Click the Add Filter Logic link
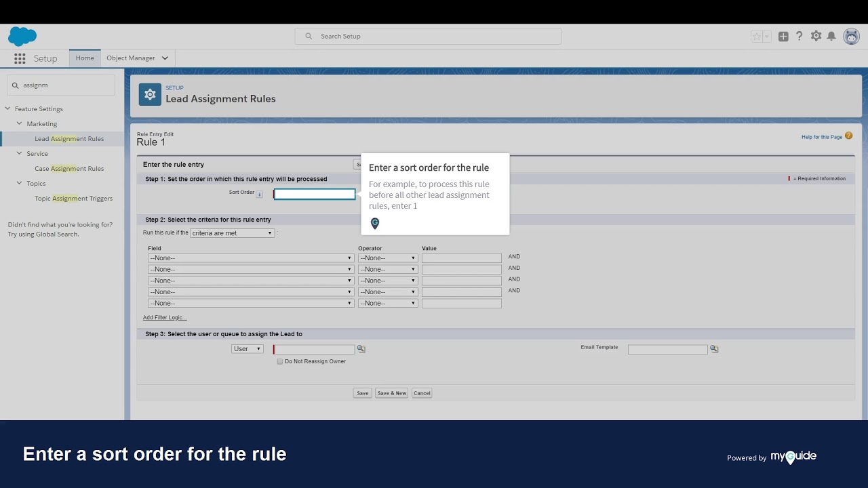 coord(164,318)
